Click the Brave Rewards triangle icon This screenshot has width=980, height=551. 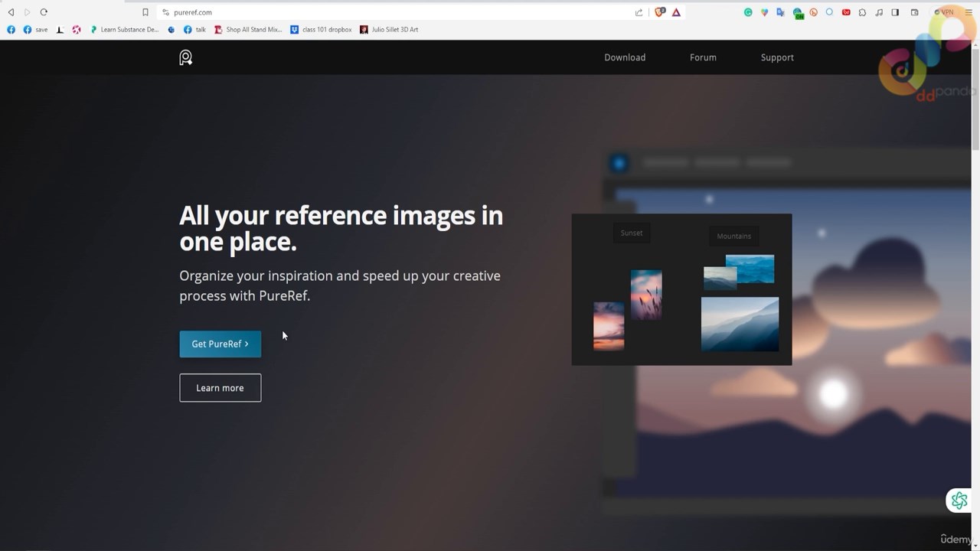point(676,12)
